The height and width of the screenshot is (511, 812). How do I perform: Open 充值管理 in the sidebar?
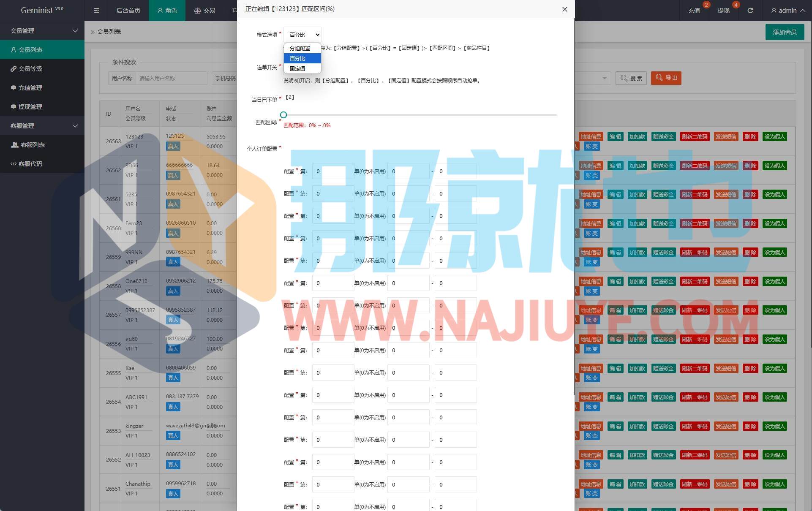pos(30,88)
